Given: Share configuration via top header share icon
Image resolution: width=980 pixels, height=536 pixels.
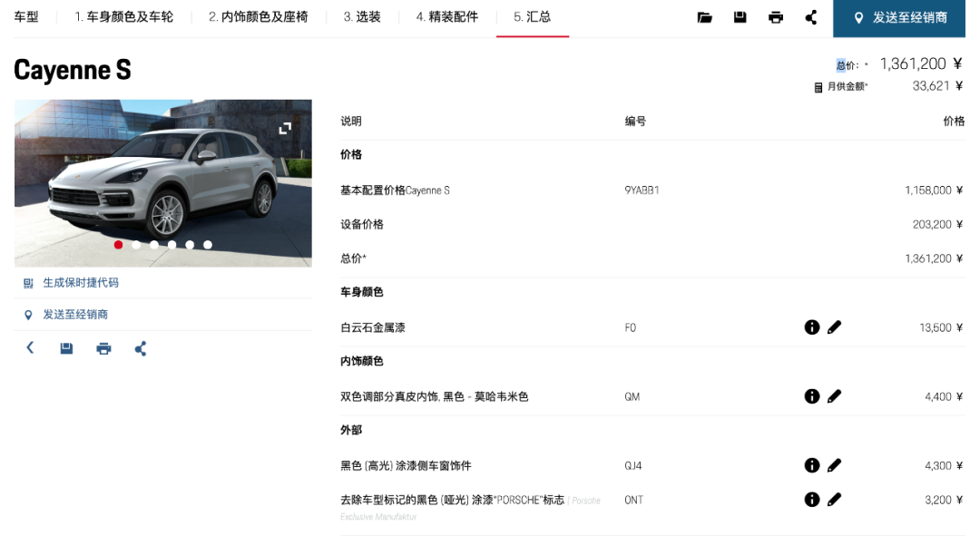Looking at the screenshot, I should [x=810, y=17].
